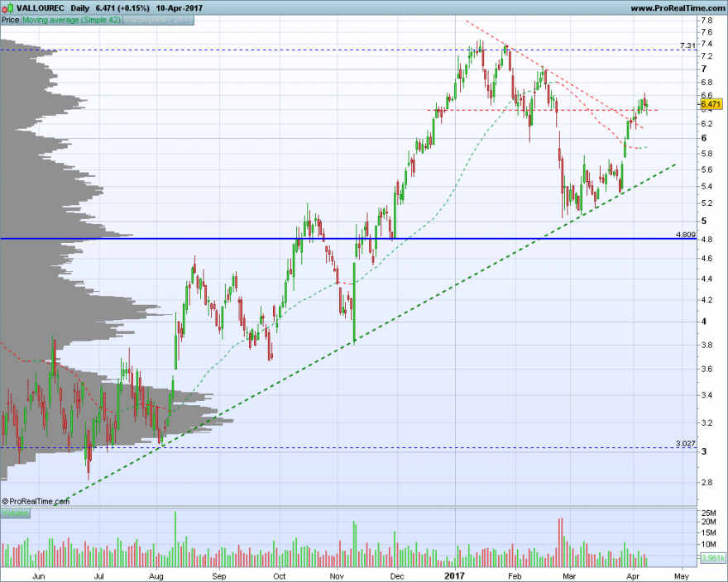Viewport: 728px width, 582px height.
Task: Click the 10M value on volume axis
Action: (x=708, y=545)
